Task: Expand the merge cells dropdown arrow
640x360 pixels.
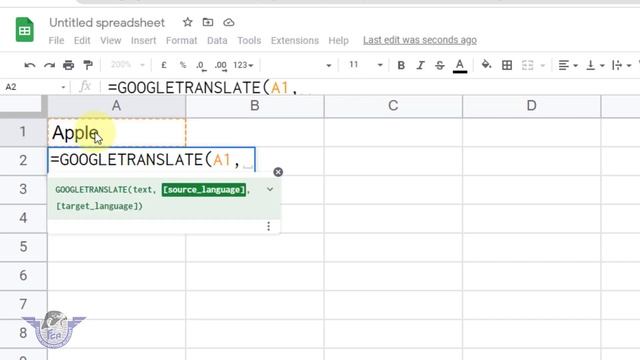Action: tap(543, 65)
